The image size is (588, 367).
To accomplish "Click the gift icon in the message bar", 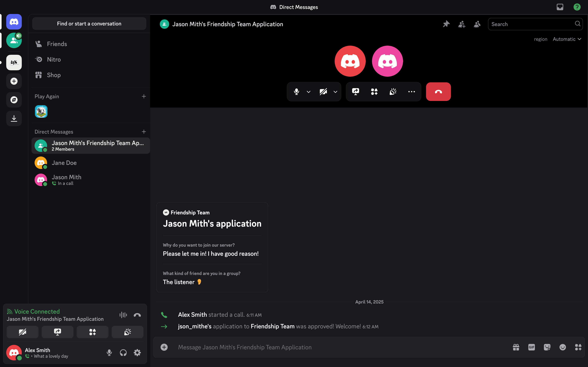I will coord(516,347).
